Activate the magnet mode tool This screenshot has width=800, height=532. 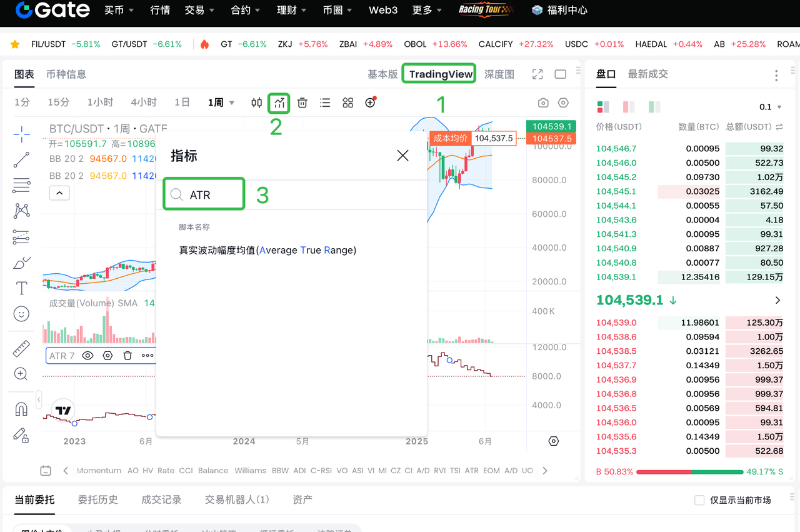click(x=21, y=409)
